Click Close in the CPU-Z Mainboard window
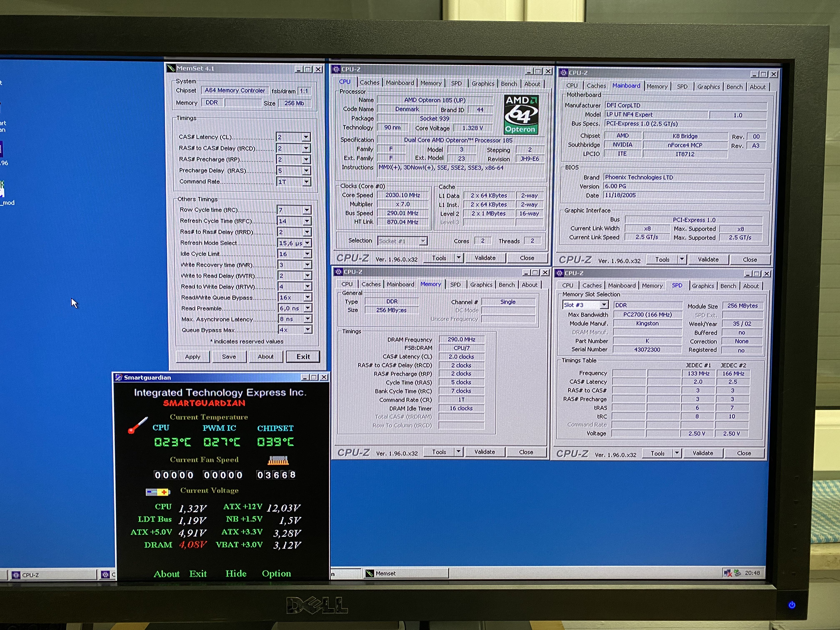Image resolution: width=840 pixels, height=630 pixels. (x=750, y=260)
